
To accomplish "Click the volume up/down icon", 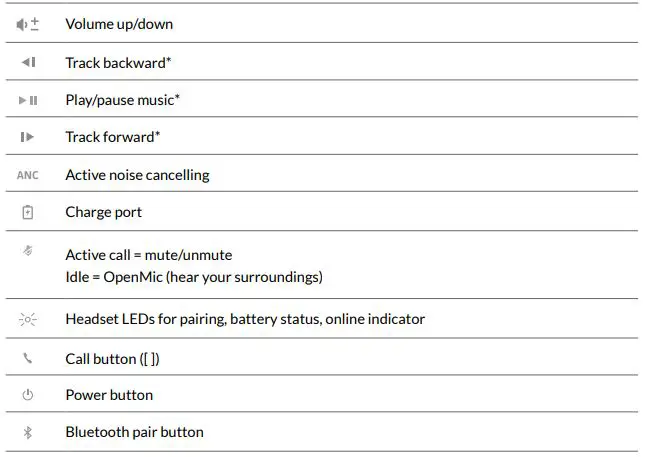I will (x=27, y=24).
